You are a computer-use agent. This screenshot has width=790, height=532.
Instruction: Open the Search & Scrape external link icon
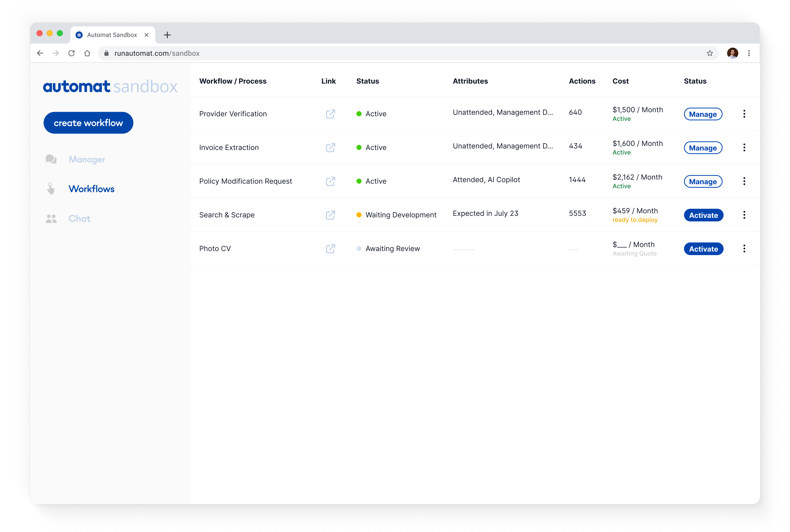click(330, 215)
